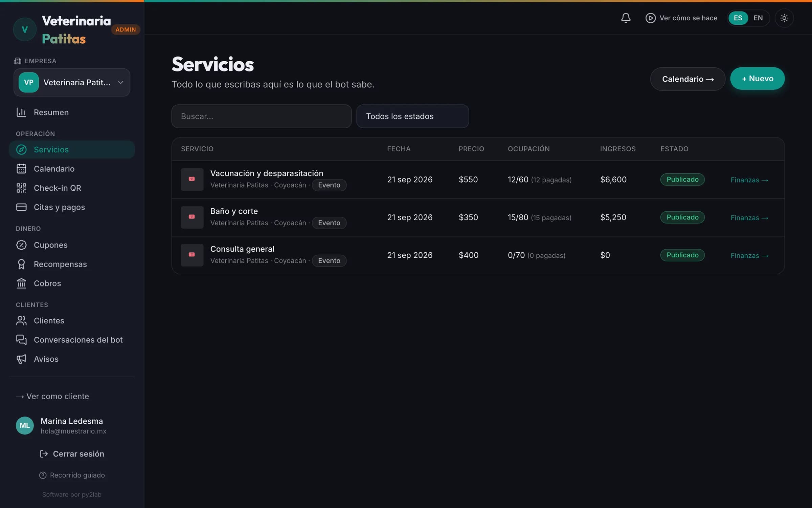Screen dimensions: 812x508
Task: Click the Clientes people icon
Action: 21,321
